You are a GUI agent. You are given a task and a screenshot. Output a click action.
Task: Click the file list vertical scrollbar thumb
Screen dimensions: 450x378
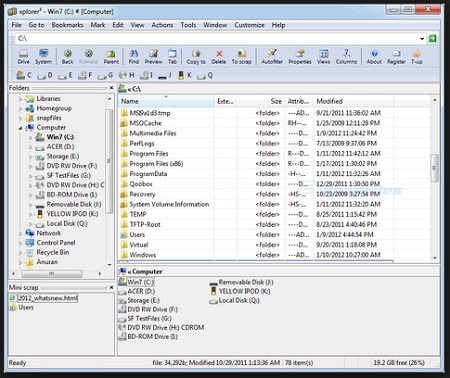(x=434, y=168)
